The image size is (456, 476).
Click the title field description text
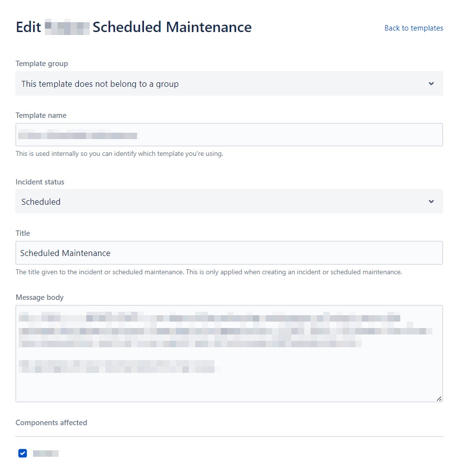tap(209, 272)
